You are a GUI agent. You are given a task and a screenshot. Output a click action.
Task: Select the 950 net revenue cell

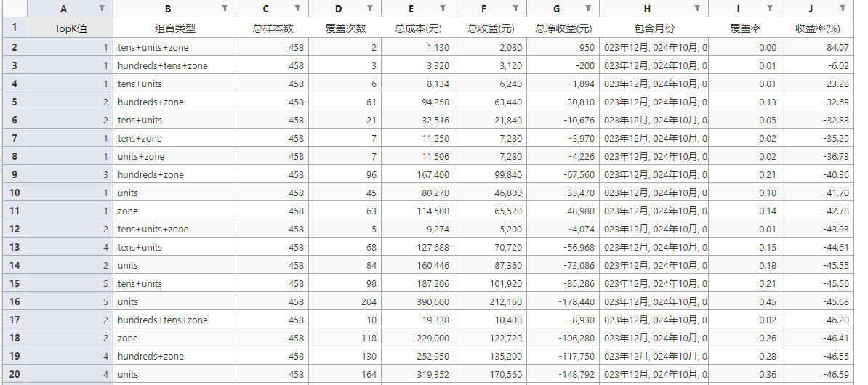(563, 47)
